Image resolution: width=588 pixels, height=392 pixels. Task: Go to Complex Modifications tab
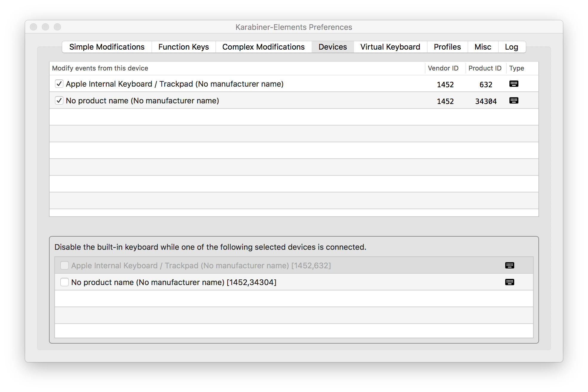click(263, 47)
